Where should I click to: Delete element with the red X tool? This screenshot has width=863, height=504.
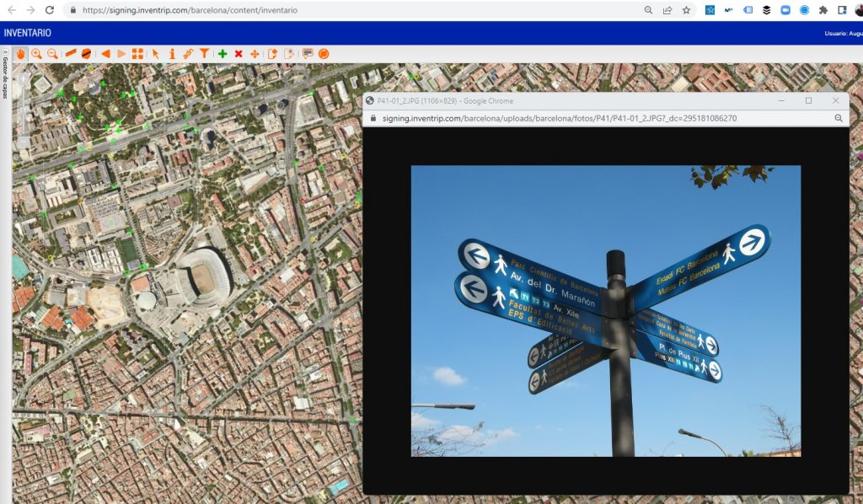[x=239, y=53]
